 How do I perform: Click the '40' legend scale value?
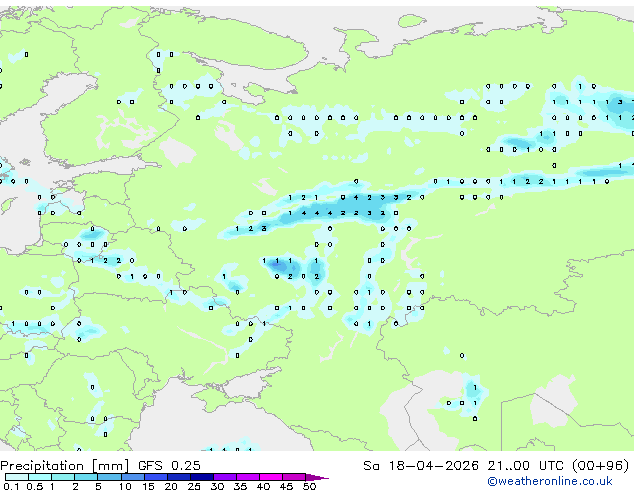pos(263,486)
